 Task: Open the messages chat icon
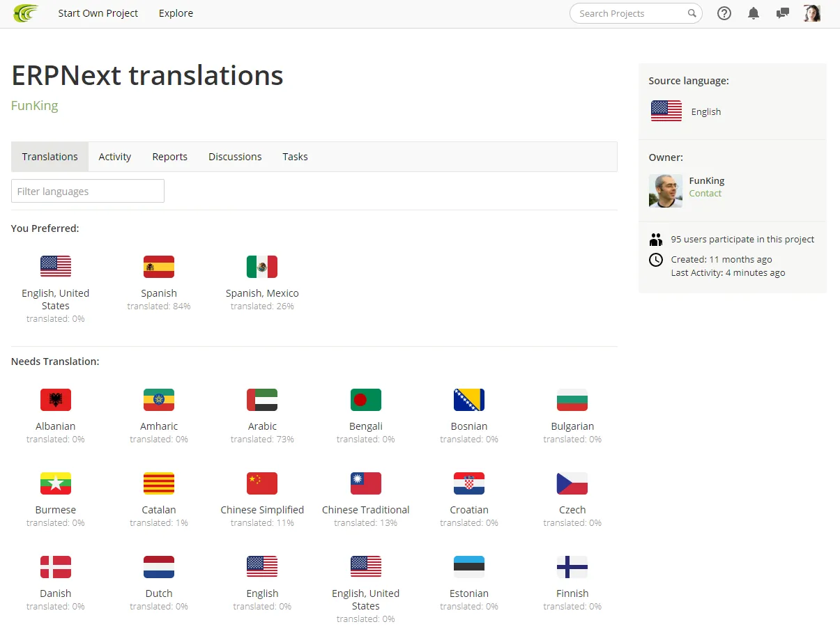[x=783, y=13]
